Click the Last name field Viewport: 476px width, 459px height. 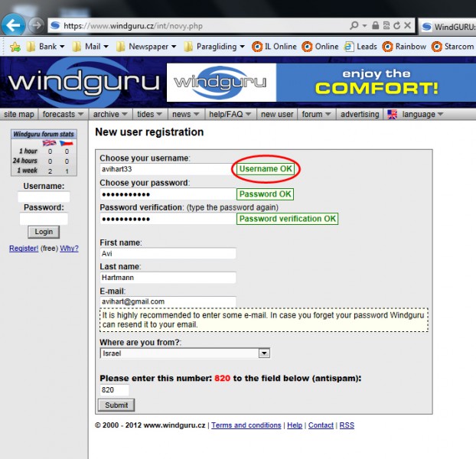point(168,278)
